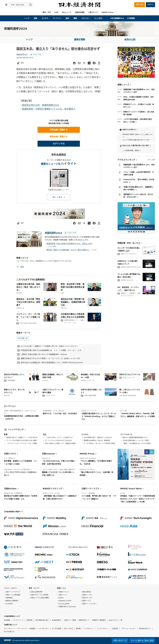Open NIKKEI Mobility logo in footer
This screenshot has width=159, height=644.
click(54, 518)
